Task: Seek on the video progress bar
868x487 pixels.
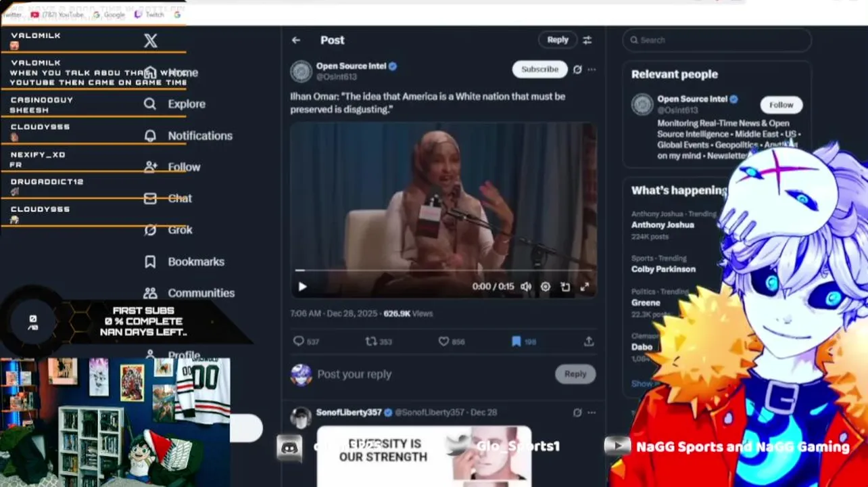Action: click(443, 271)
